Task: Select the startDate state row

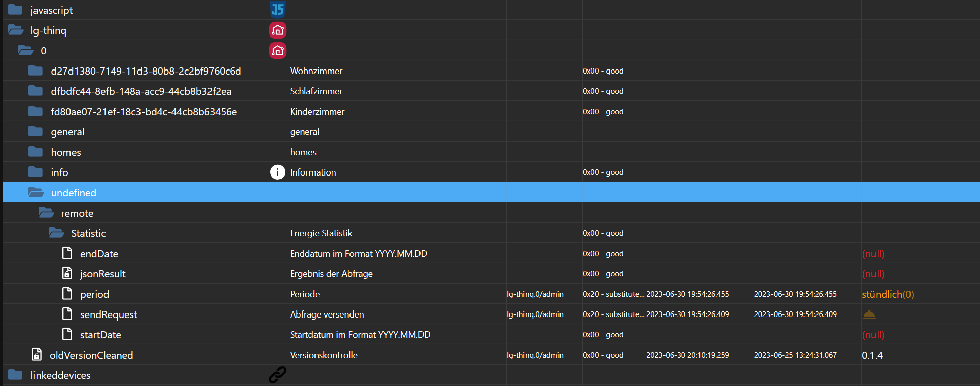Action: 491,334
